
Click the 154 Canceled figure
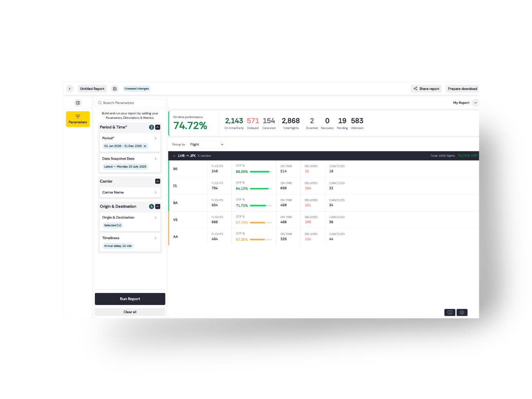pyautogui.click(x=269, y=121)
